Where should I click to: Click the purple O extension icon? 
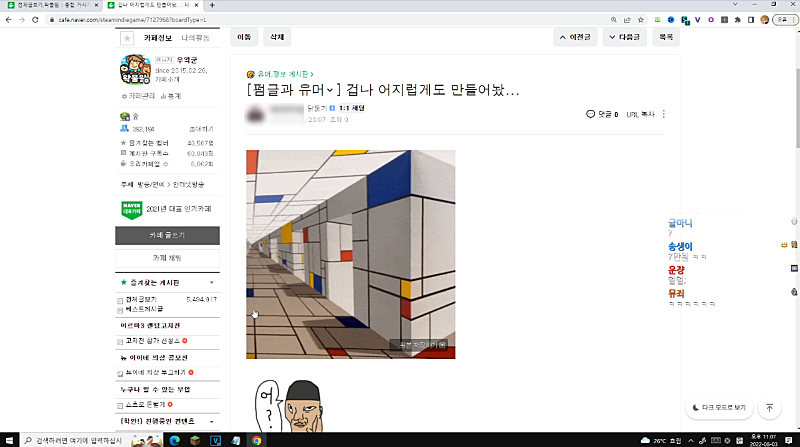click(x=711, y=20)
